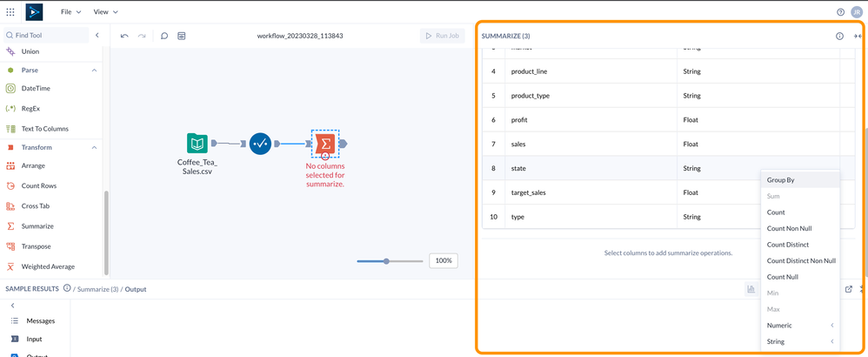
Task: Choose Count from the menu
Action: tap(800, 212)
